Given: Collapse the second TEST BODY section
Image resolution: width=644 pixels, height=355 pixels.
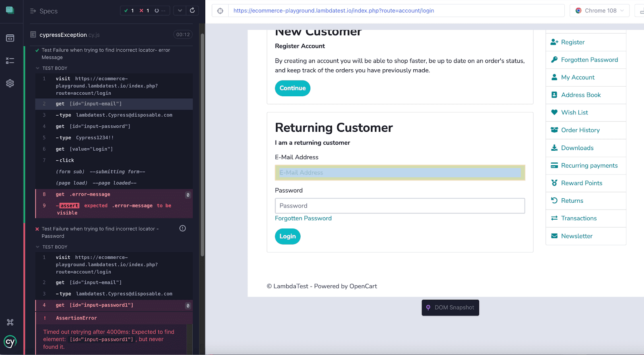Looking at the screenshot, I should (38, 247).
